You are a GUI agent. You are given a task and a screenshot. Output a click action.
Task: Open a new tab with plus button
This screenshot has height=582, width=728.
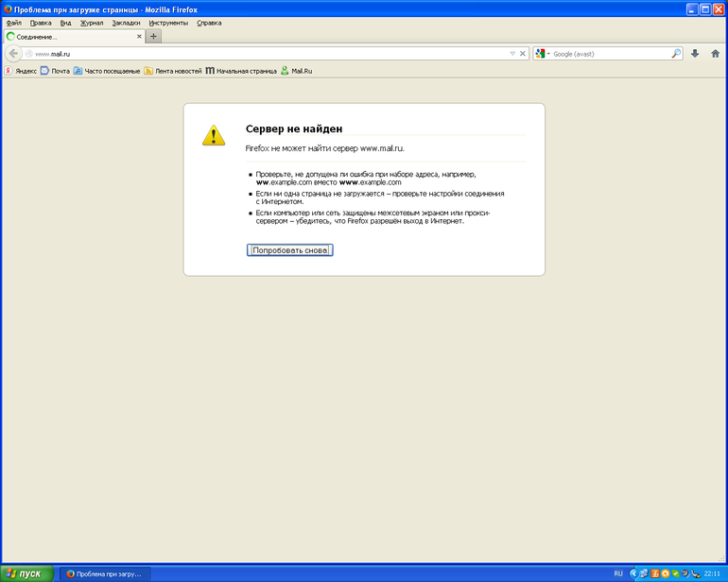click(153, 36)
